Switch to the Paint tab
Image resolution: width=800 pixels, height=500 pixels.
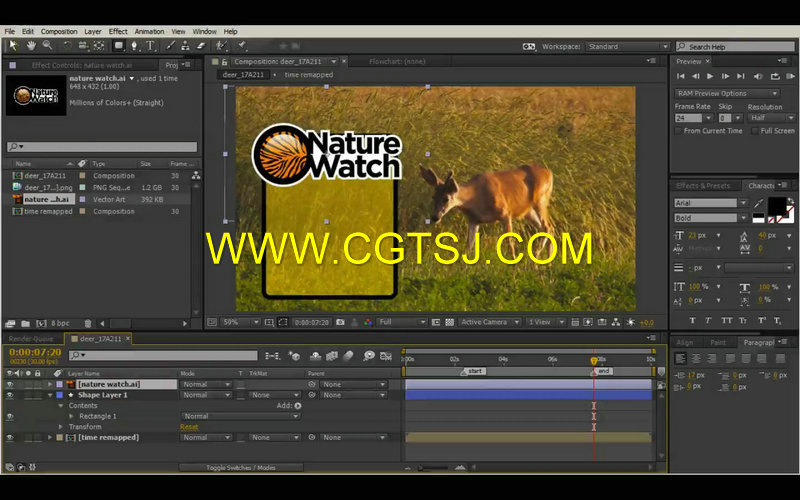coord(718,343)
